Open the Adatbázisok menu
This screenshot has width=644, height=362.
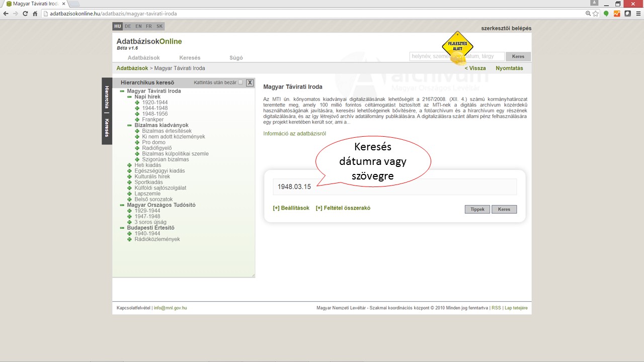[x=143, y=58]
